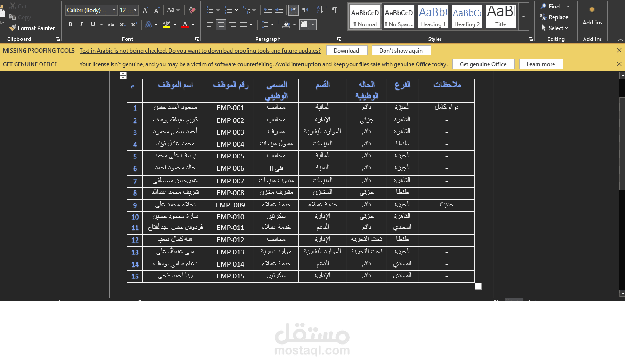The height and width of the screenshot is (364, 625).
Task: Clear all formatting with the eraser icon
Action: pos(192,10)
